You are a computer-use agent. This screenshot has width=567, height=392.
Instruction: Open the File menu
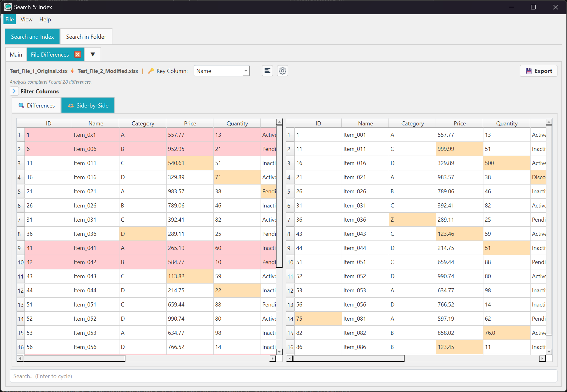click(x=9, y=19)
